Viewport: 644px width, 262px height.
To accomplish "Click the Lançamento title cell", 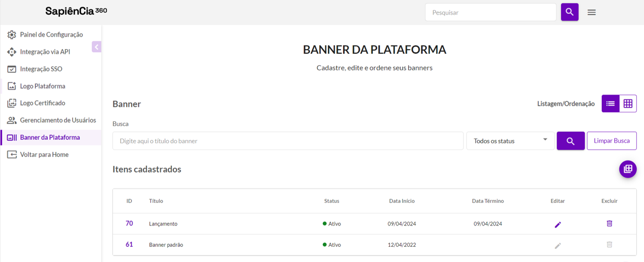I will [x=163, y=224].
